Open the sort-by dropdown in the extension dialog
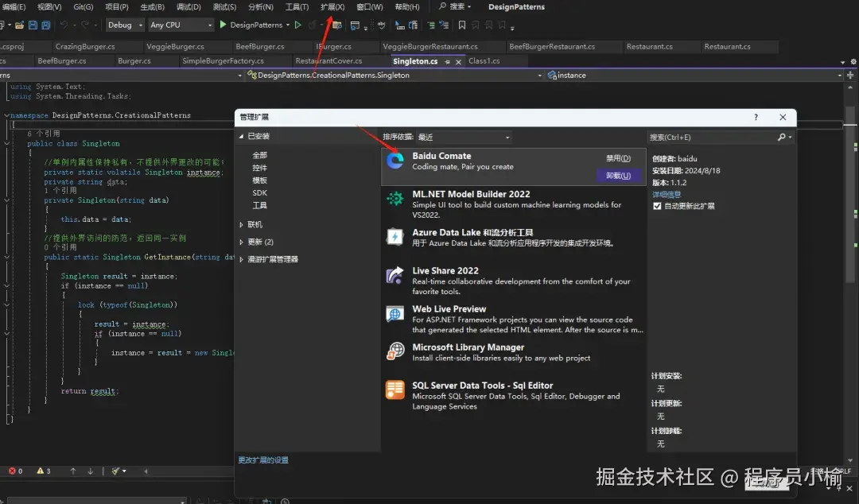 [463, 137]
